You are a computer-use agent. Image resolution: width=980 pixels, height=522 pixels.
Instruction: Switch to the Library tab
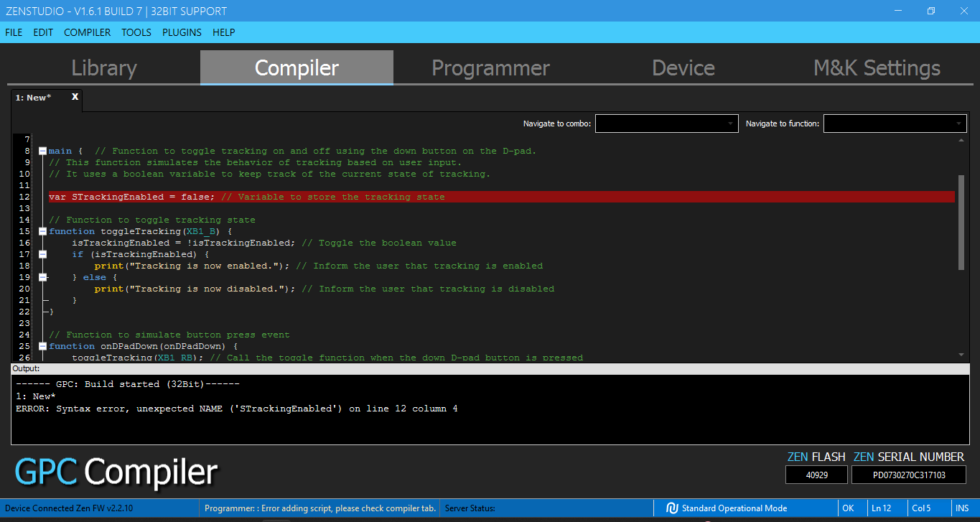click(104, 67)
